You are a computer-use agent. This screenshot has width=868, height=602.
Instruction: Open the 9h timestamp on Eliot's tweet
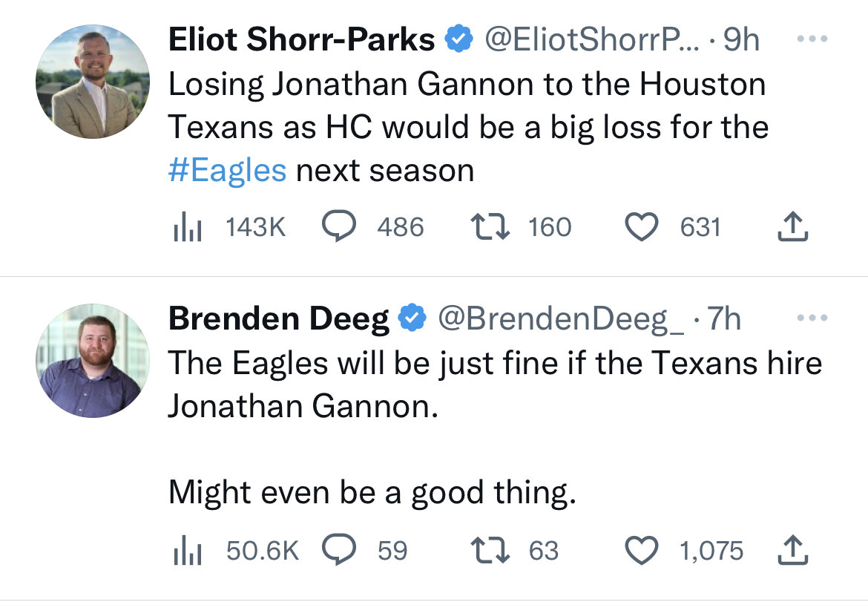741,39
